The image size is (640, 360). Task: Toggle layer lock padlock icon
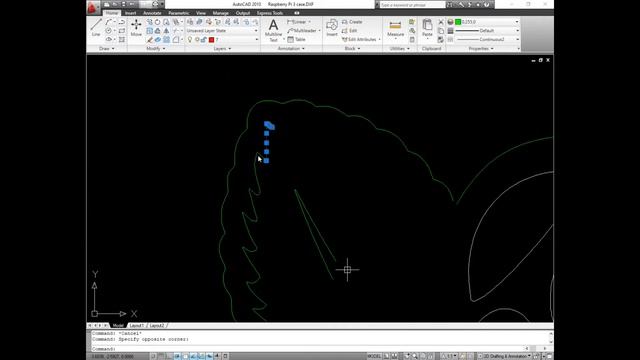[x=203, y=40]
